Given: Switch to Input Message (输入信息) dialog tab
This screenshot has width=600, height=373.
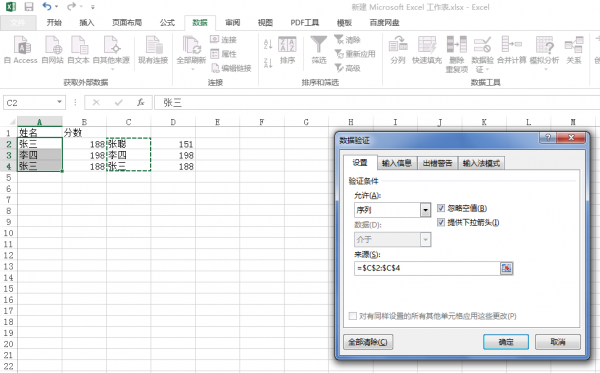Looking at the screenshot, I should [397, 163].
